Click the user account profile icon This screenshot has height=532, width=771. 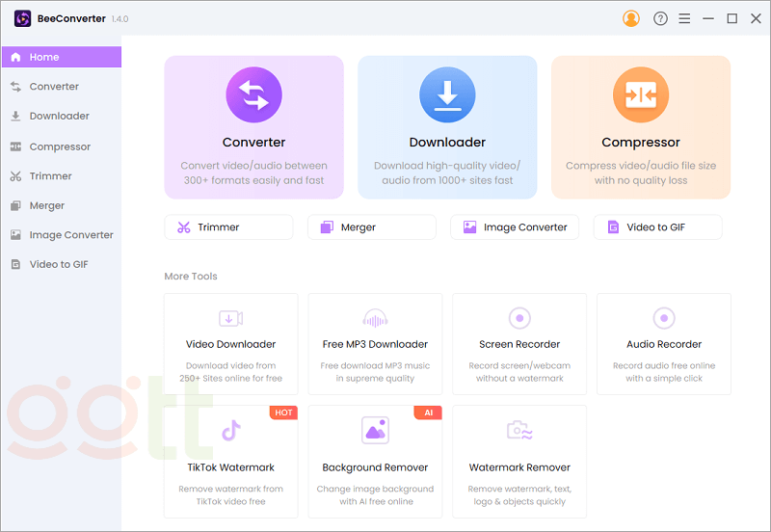point(631,18)
